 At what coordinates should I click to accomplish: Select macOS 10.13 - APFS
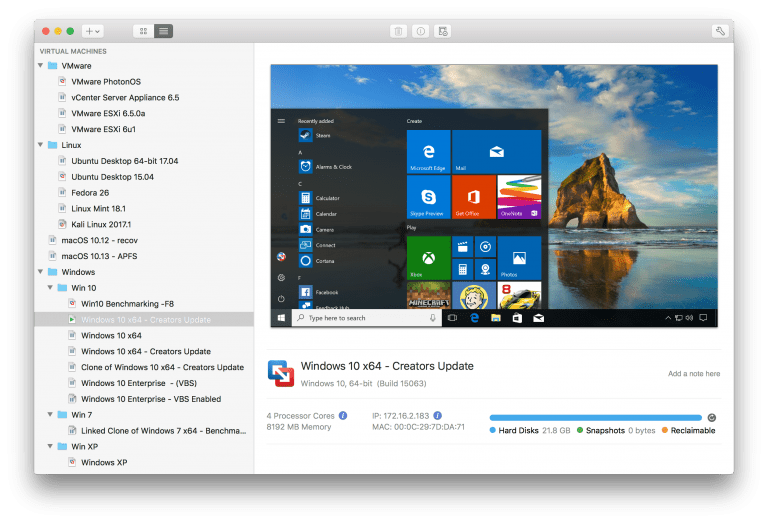click(x=144, y=256)
